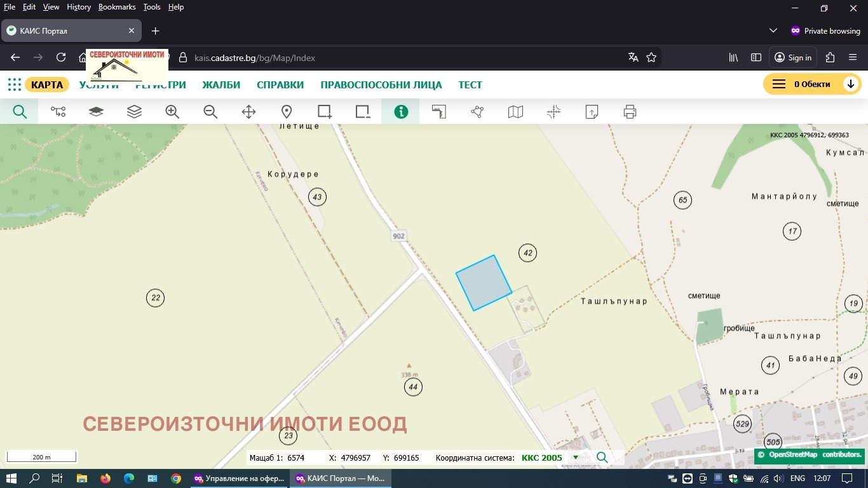Select the map search tool
This screenshot has height=488, width=868.
19,111
